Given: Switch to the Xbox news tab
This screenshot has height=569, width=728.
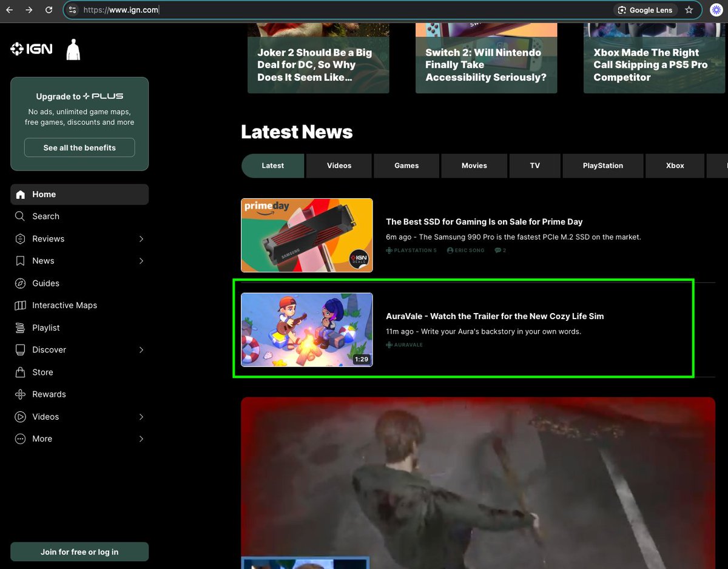Looking at the screenshot, I should coord(675,166).
